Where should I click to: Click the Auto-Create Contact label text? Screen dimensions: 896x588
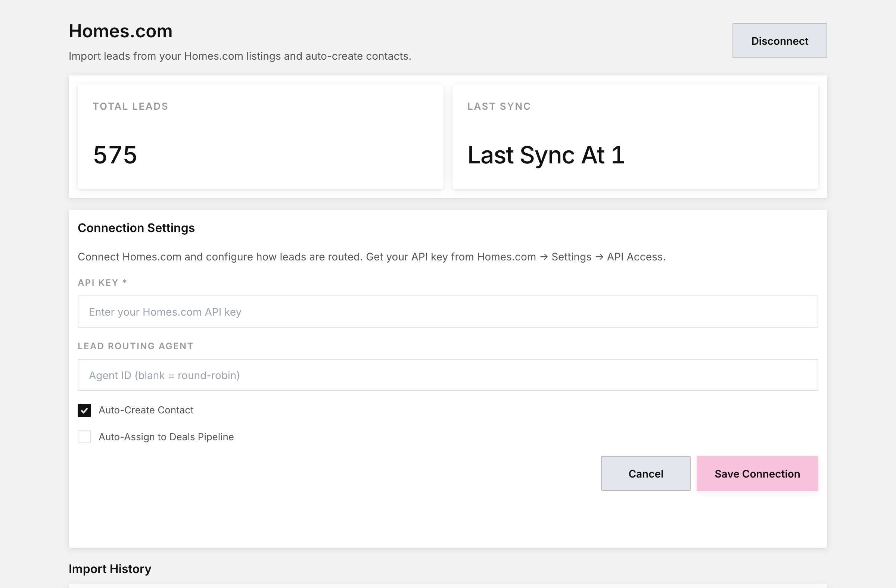pos(146,410)
